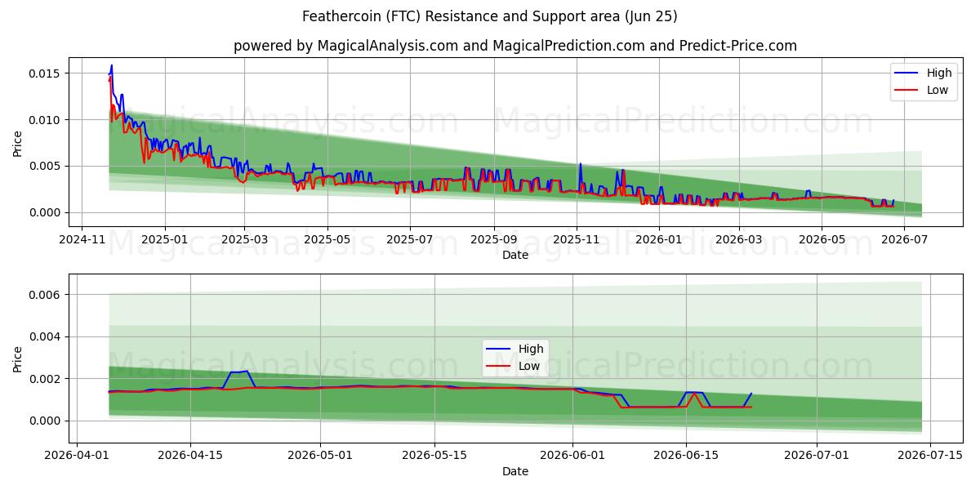Click the '2025-07' tick label on the top chart
980x490 pixels.
[410, 240]
